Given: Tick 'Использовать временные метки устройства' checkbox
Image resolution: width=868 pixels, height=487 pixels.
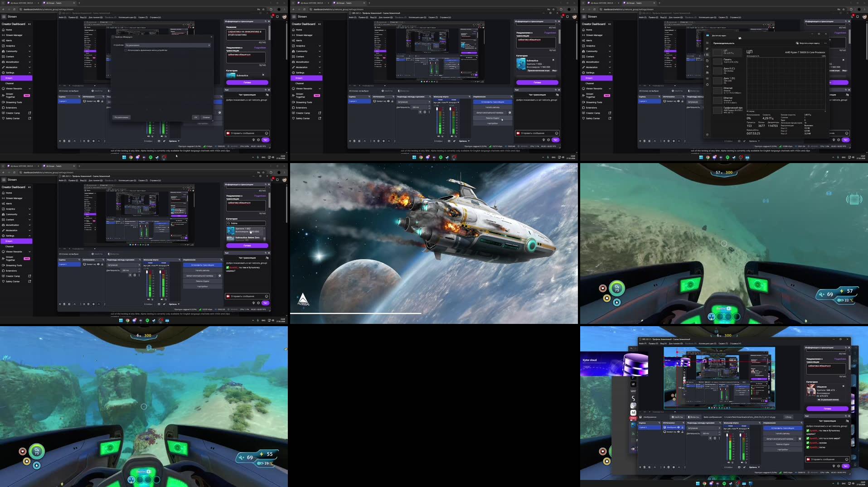Looking at the screenshot, I should (x=126, y=50).
